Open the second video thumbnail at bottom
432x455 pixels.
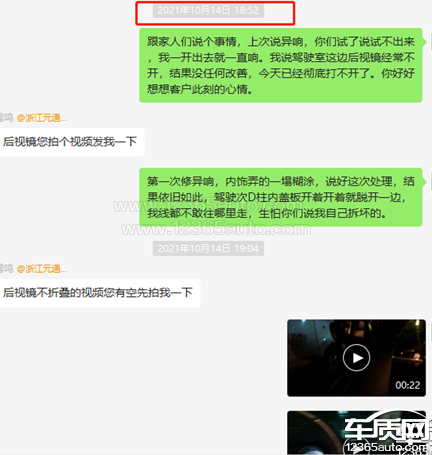[x=356, y=433]
